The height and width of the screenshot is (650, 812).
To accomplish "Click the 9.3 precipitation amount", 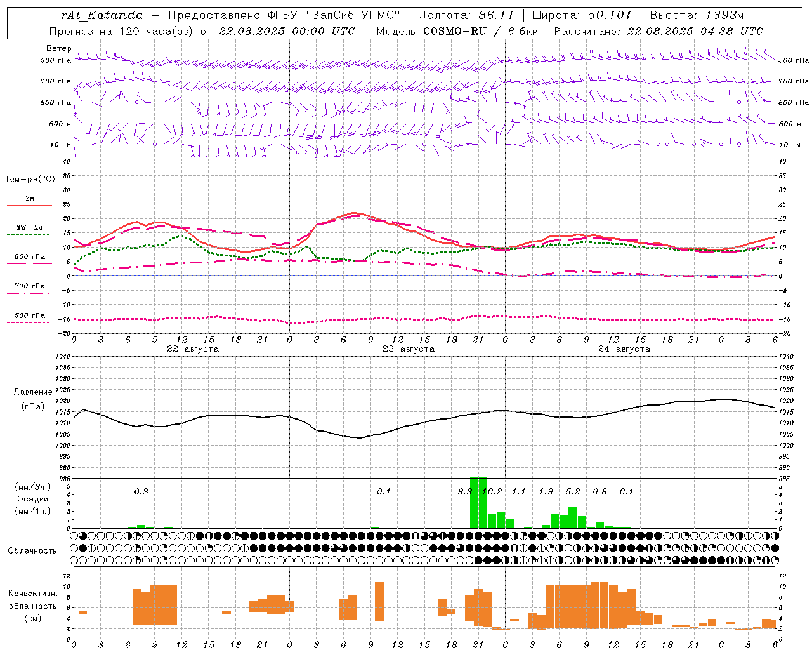I will click(x=465, y=491).
